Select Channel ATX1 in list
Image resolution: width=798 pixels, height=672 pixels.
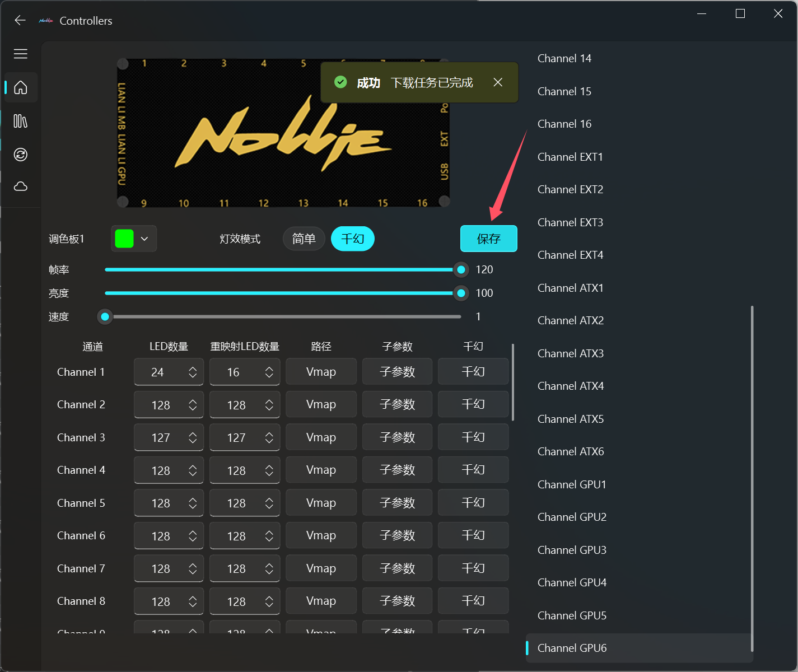(638, 288)
